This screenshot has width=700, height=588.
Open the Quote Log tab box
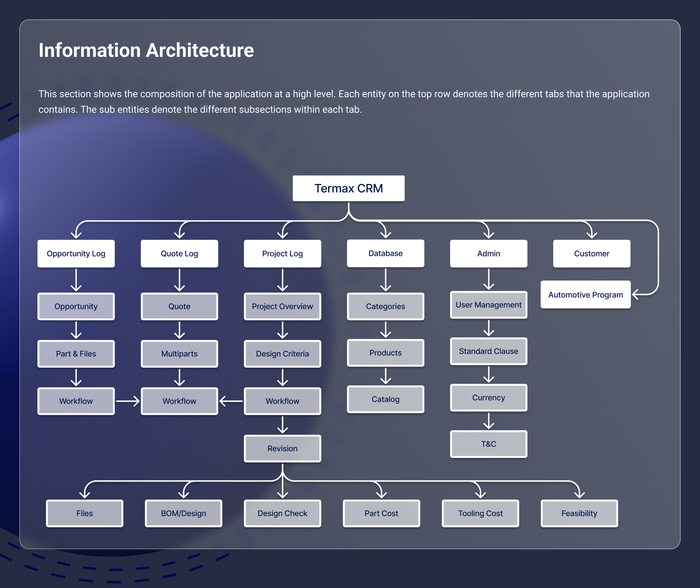click(179, 254)
